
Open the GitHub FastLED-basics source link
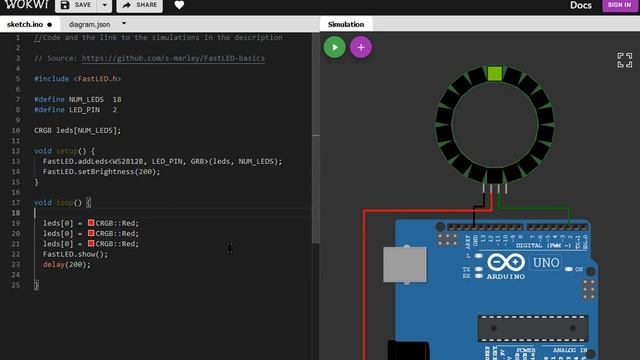(x=173, y=58)
